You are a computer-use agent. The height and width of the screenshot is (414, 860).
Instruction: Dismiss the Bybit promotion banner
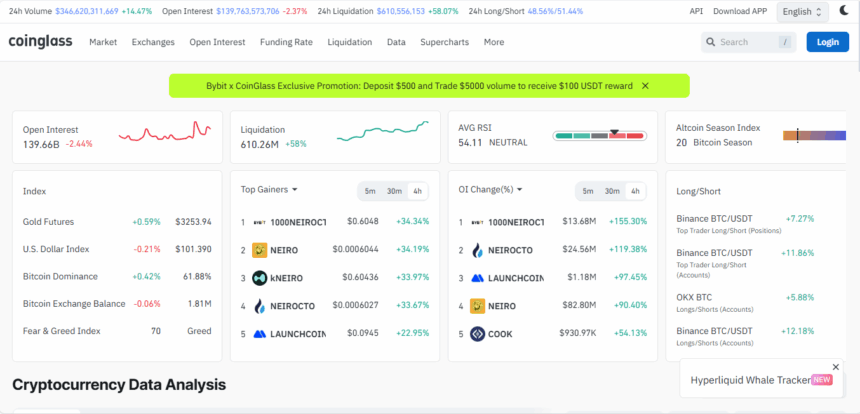pos(646,86)
